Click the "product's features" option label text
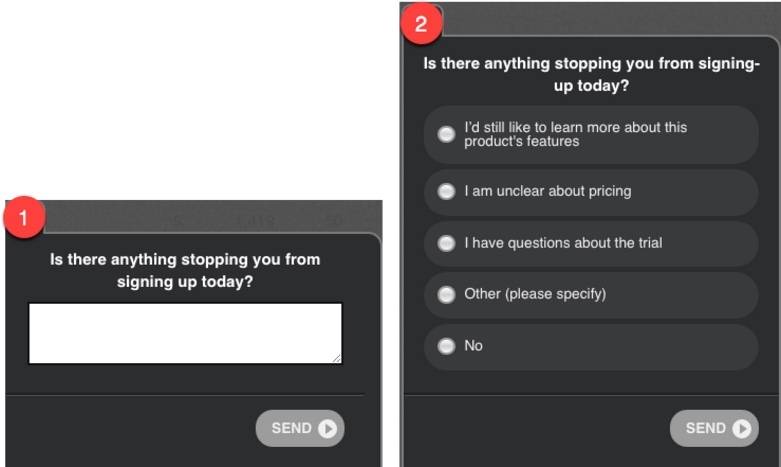781x467 pixels. pyautogui.click(x=521, y=141)
